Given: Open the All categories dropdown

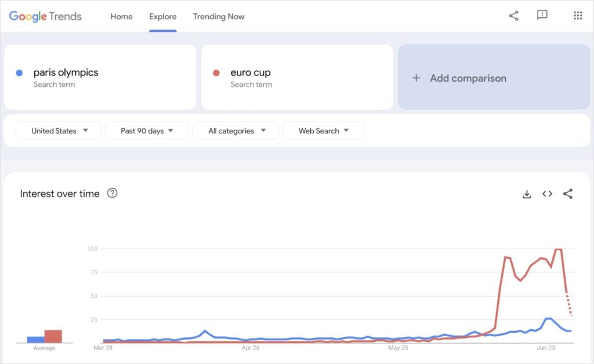Looking at the screenshot, I should coord(236,130).
